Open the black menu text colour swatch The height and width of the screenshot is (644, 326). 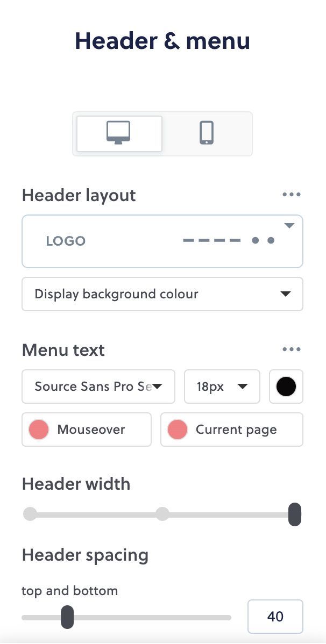click(286, 387)
